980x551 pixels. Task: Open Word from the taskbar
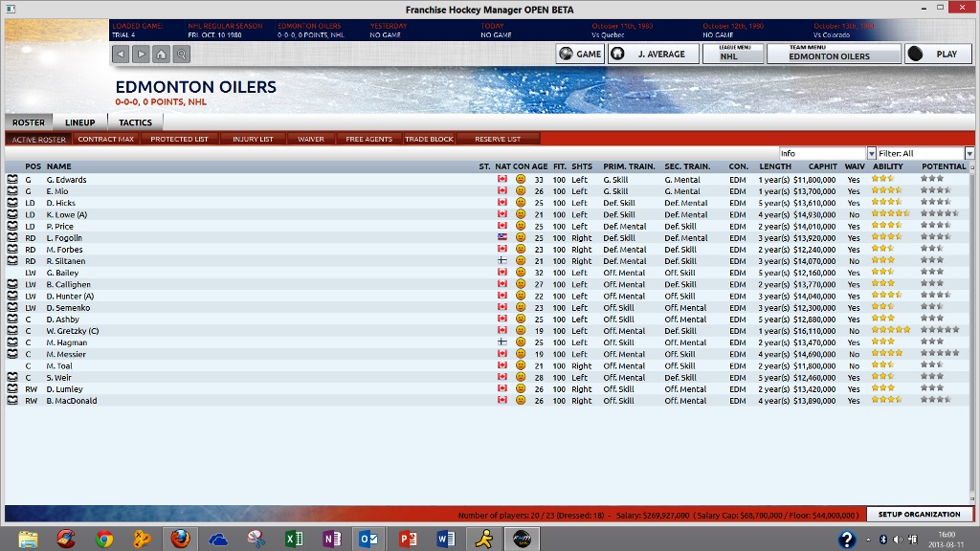(x=446, y=539)
